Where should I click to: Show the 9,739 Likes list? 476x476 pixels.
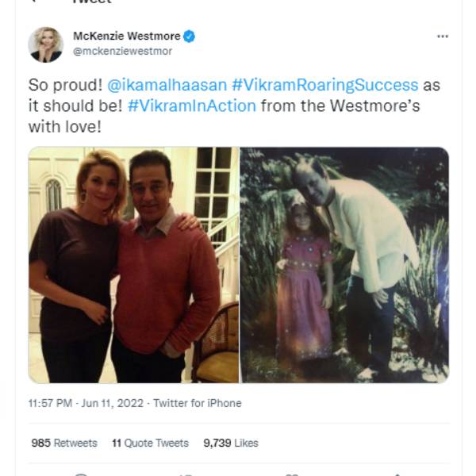(x=231, y=443)
